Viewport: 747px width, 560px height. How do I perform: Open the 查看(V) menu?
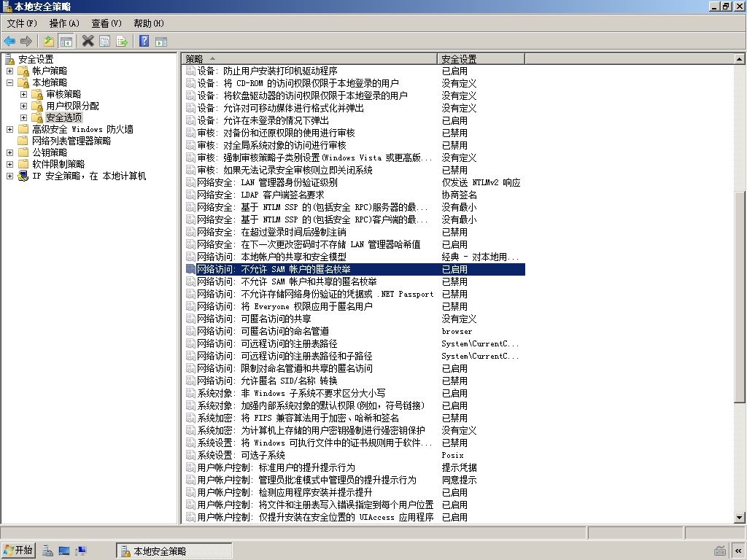pyautogui.click(x=107, y=23)
